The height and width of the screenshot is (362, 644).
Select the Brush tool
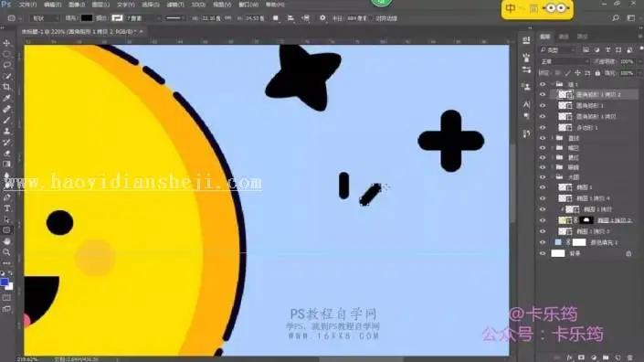coord(6,121)
